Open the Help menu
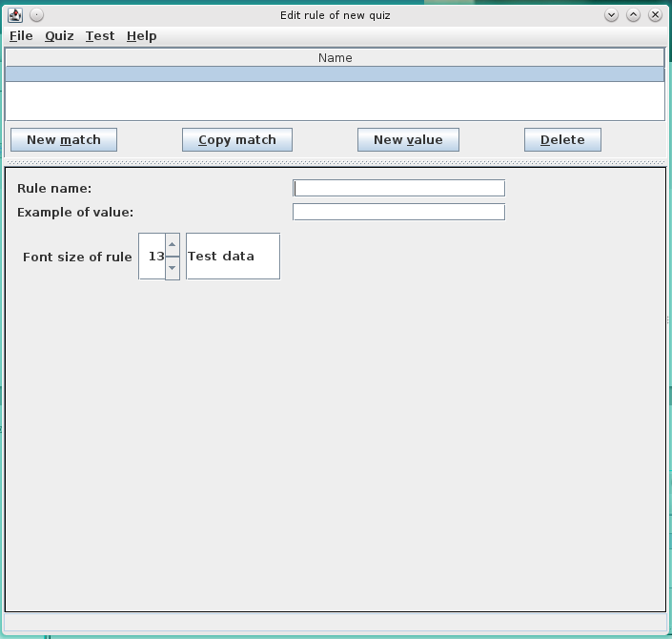 tap(141, 36)
